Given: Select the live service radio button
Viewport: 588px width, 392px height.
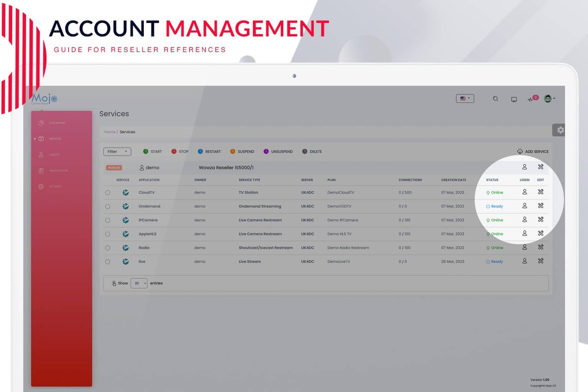Looking at the screenshot, I should pyautogui.click(x=108, y=261).
